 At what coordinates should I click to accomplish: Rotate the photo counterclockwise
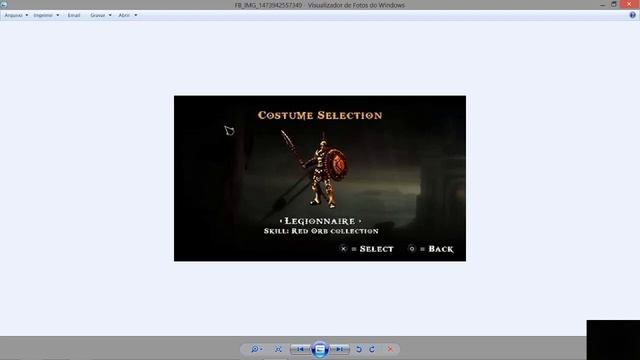point(359,349)
